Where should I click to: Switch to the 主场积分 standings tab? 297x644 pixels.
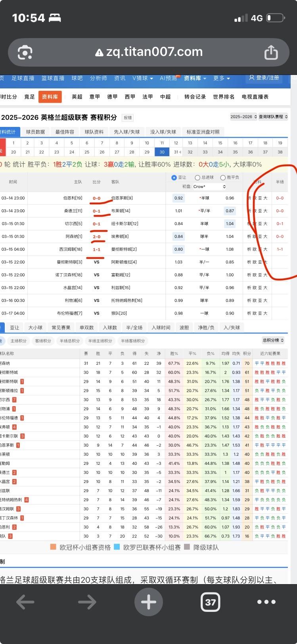pos(18,341)
